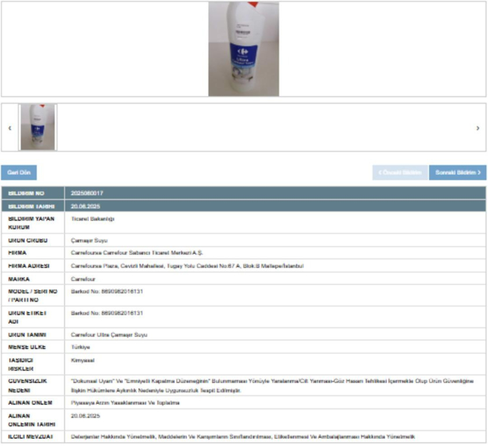Click the previous arrow in the image carousel
Viewport: 488px width, 448px height.
coord(10,128)
